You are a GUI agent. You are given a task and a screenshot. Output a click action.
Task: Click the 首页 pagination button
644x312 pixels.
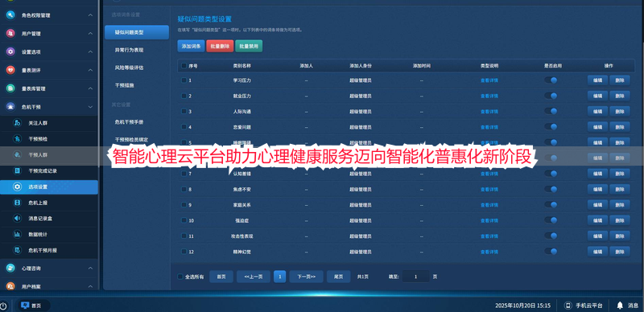pyautogui.click(x=221, y=277)
